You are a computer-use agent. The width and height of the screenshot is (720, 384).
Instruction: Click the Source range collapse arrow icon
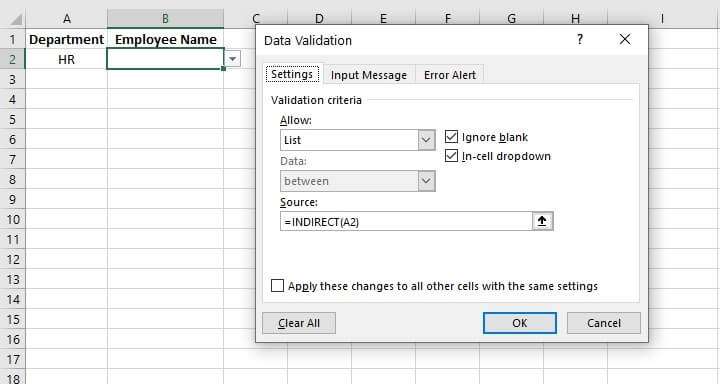(542, 221)
